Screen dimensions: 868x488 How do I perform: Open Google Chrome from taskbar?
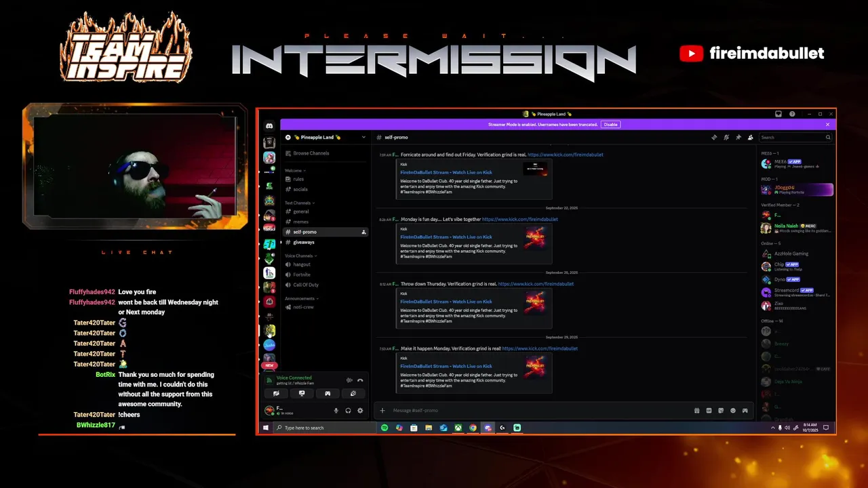point(473,428)
